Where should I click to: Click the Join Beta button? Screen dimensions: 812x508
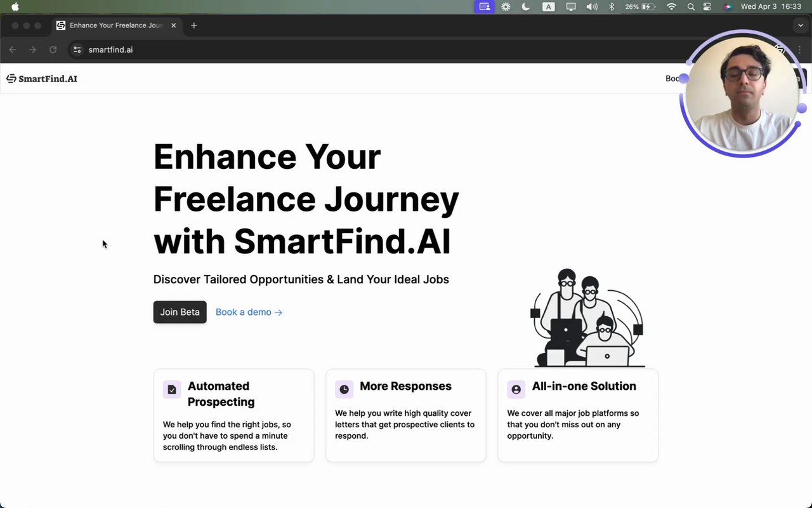click(x=180, y=312)
